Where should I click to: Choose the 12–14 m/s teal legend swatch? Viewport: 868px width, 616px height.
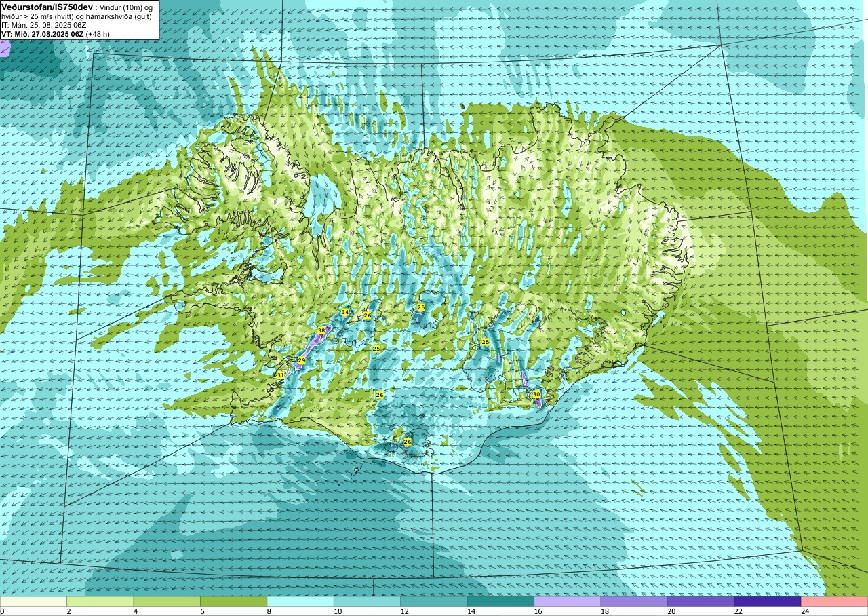point(434,601)
